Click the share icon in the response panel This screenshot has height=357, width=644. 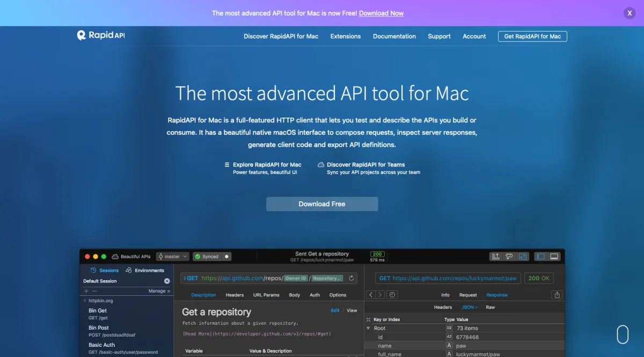click(x=557, y=295)
